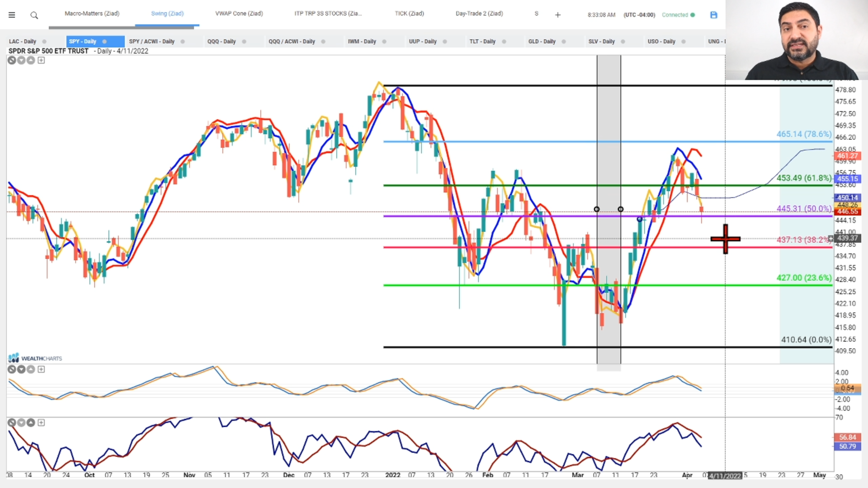Click the red 461.27 price tag
This screenshot has width=868, height=488.
[847, 156]
